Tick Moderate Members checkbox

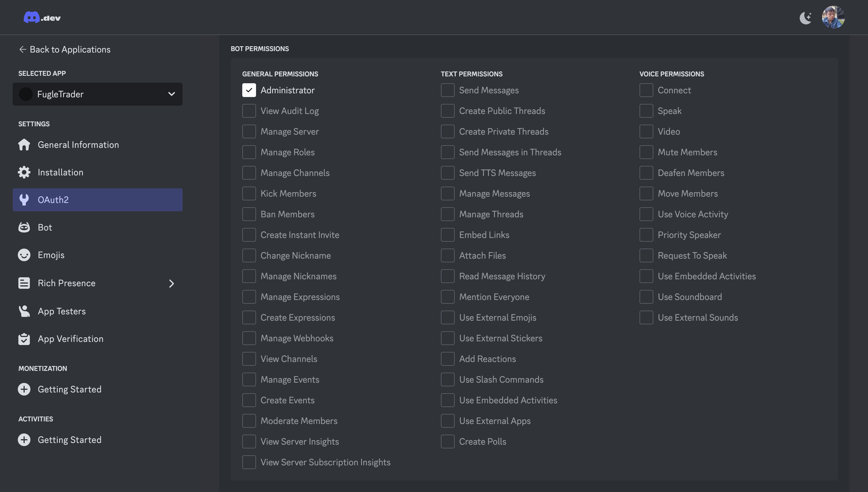click(x=249, y=421)
